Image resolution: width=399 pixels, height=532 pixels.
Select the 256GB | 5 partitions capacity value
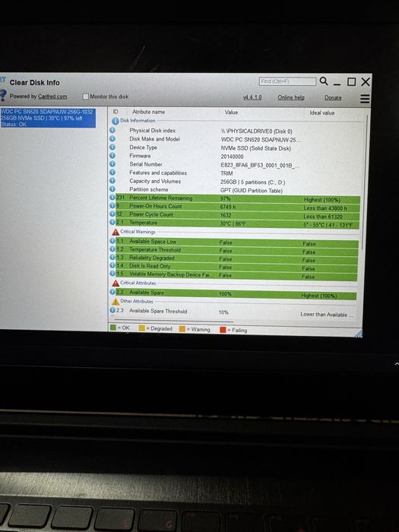tap(253, 182)
